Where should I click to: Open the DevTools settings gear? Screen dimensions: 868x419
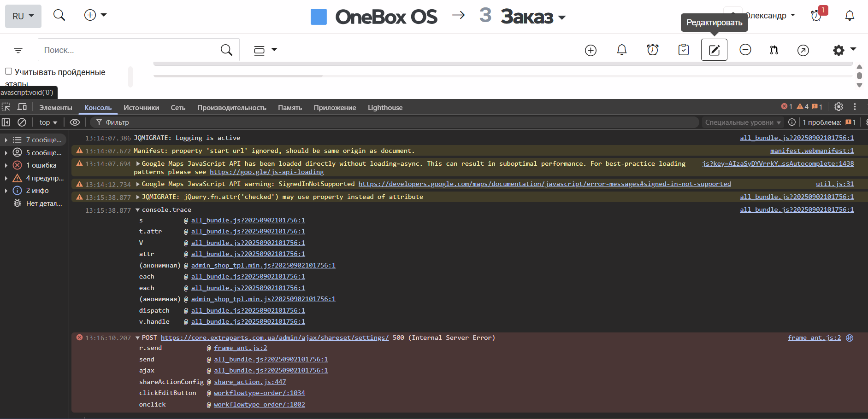click(x=838, y=107)
